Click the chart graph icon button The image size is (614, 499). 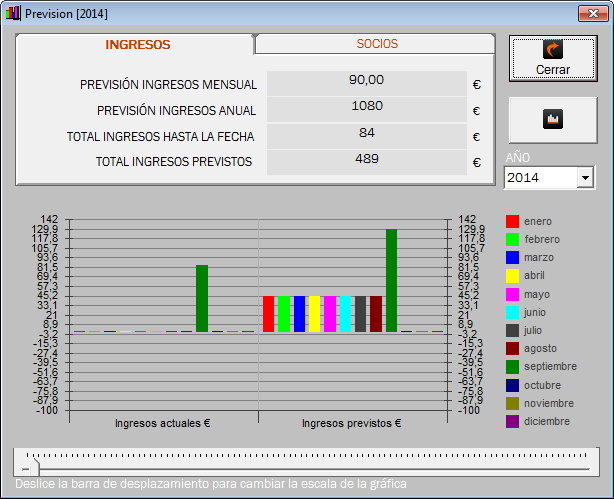click(553, 120)
